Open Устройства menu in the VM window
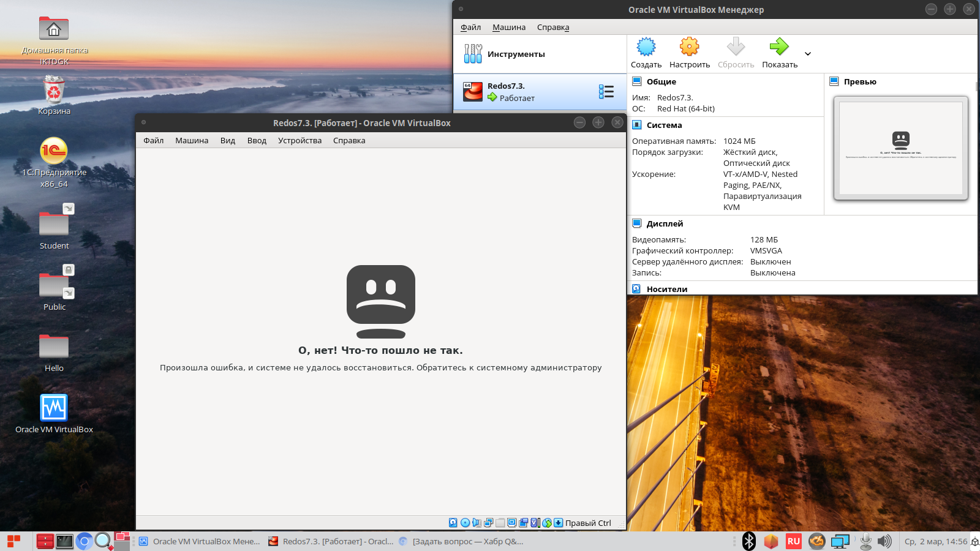Screen dimensions: 980x551 [x=300, y=140]
